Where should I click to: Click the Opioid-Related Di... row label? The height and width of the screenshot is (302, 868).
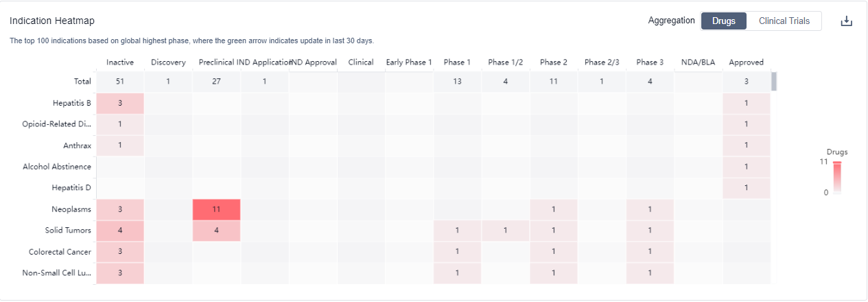[57, 124]
